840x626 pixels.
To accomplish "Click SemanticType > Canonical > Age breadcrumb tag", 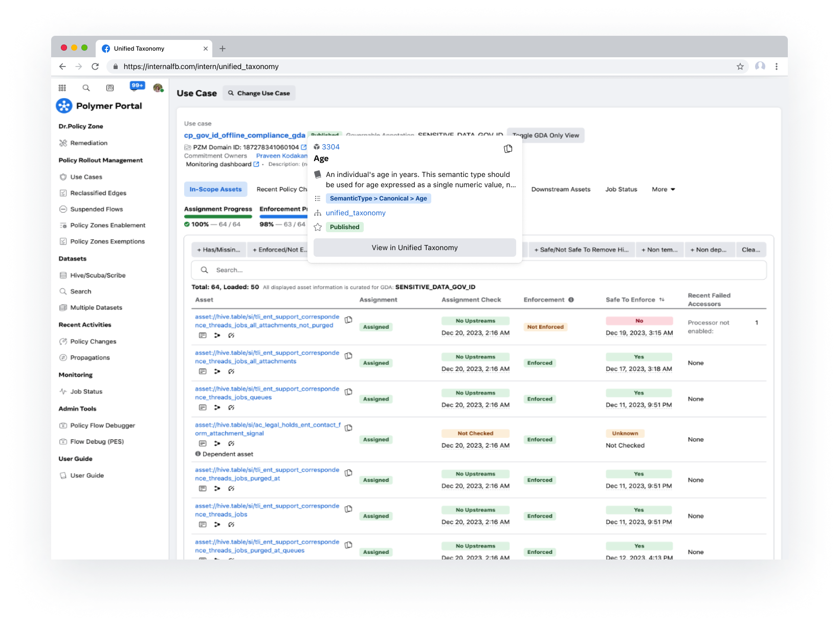I will coord(378,198).
